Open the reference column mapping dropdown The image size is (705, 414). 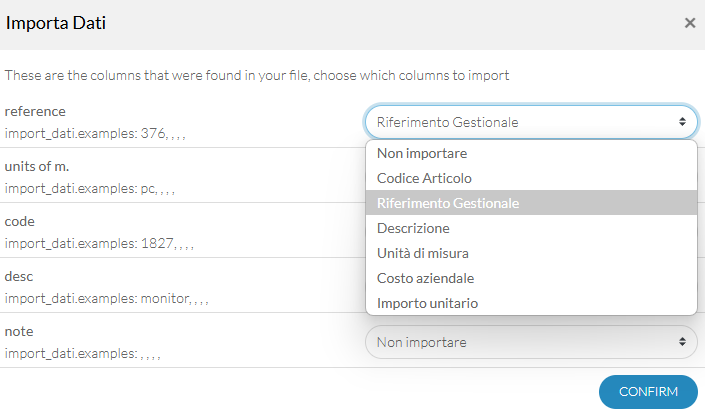coord(531,122)
